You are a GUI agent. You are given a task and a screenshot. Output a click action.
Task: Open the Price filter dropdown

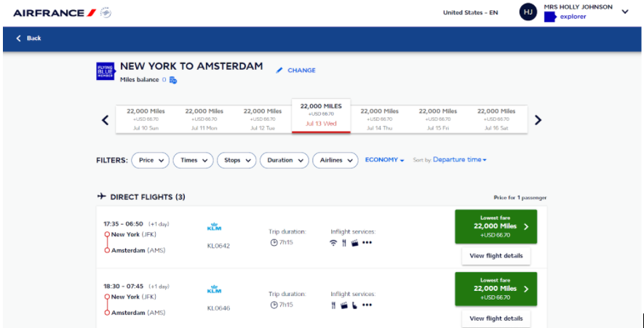point(150,160)
